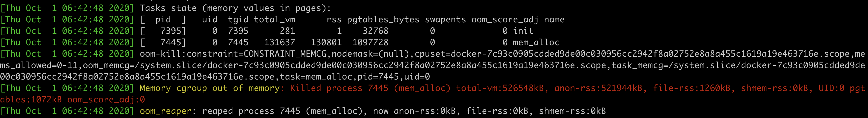Screen dimensions: 868x118
Task: Click the pgtables value 1097728
Action: click(x=370, y=42)
